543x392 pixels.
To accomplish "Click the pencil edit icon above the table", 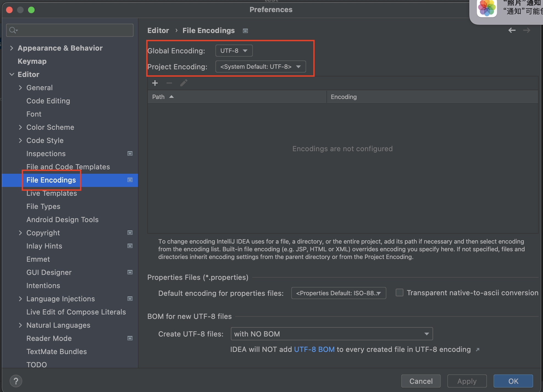I will click(184, 83).
